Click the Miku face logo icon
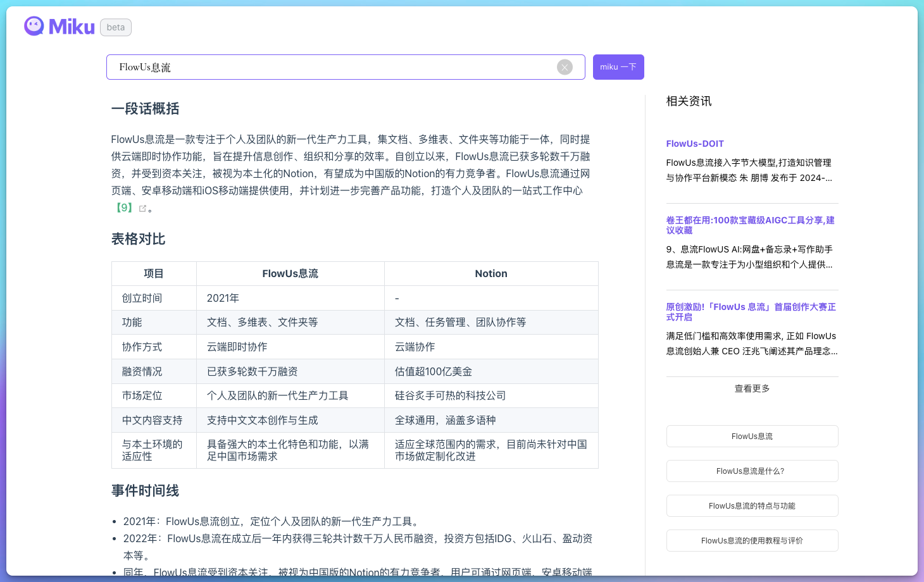Viewport: 924px width, 582px height. coord(34,26)
